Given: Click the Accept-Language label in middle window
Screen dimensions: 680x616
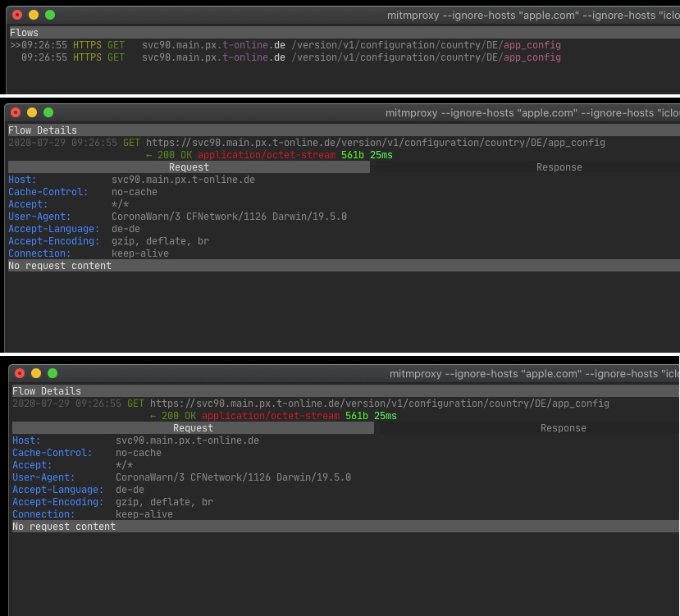Looking at the screenshot, I should [54, 229].
